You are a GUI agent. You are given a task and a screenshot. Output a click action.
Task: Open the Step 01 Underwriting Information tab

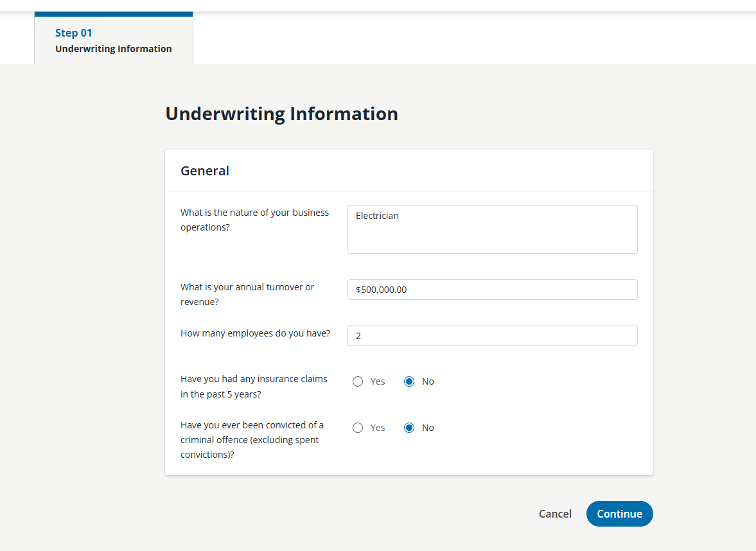click(x=114, y=40)
